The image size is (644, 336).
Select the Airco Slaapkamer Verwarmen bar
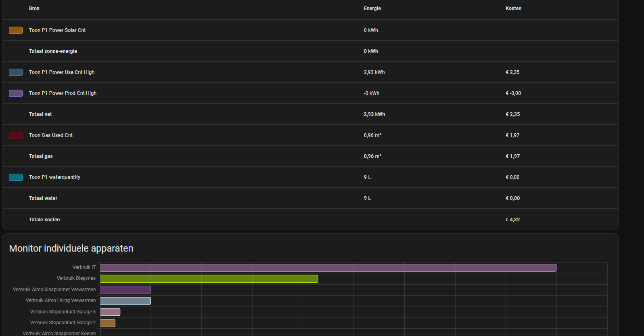pyautogui.click(x=125, y=290)
